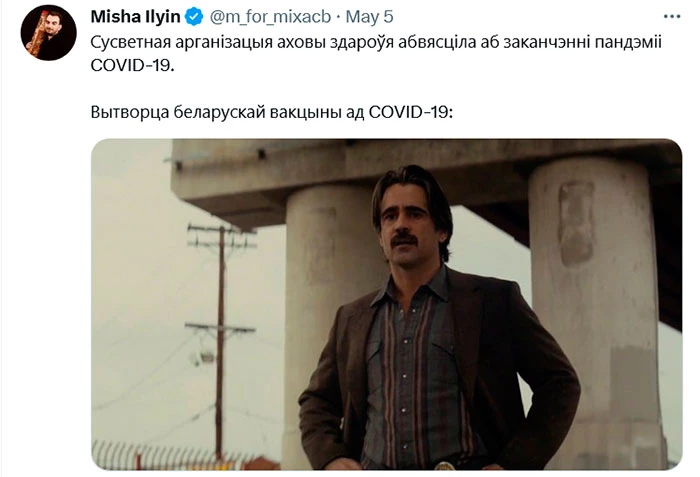
Task: Expand the attached photo of the man
Action: (387, 304)
